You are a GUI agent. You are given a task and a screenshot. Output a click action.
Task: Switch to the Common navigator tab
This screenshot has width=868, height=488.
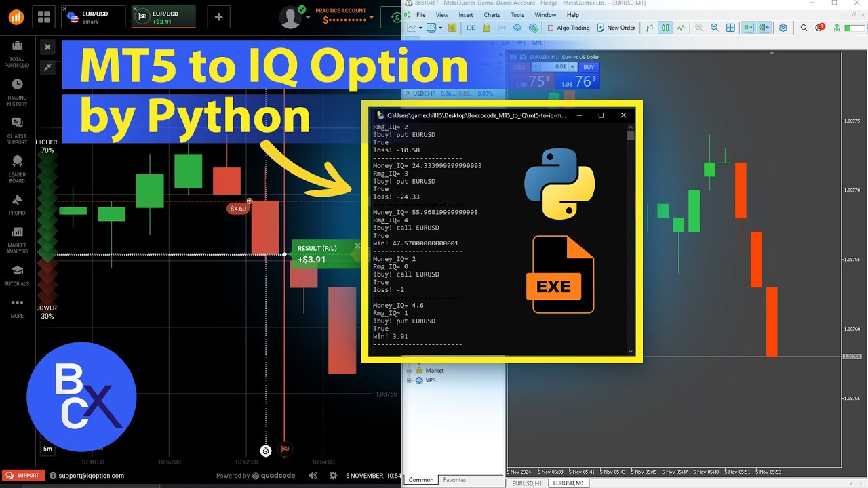click(x=420, y=480)
